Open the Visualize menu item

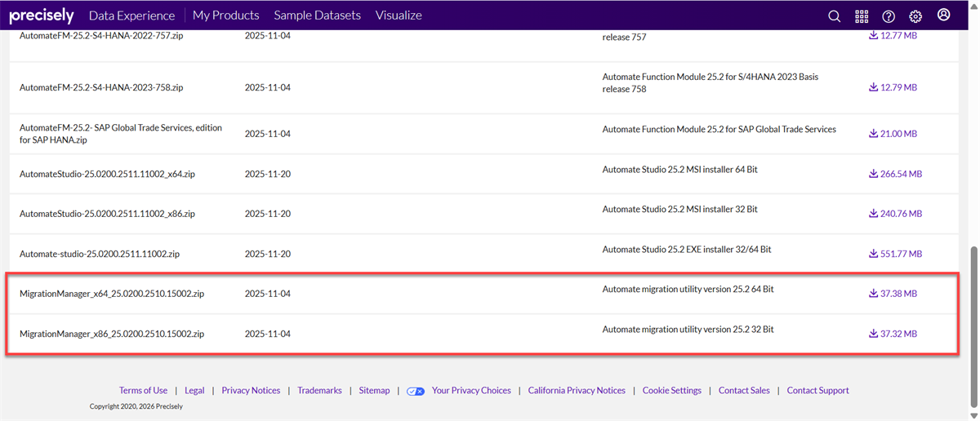click(399, 16)
